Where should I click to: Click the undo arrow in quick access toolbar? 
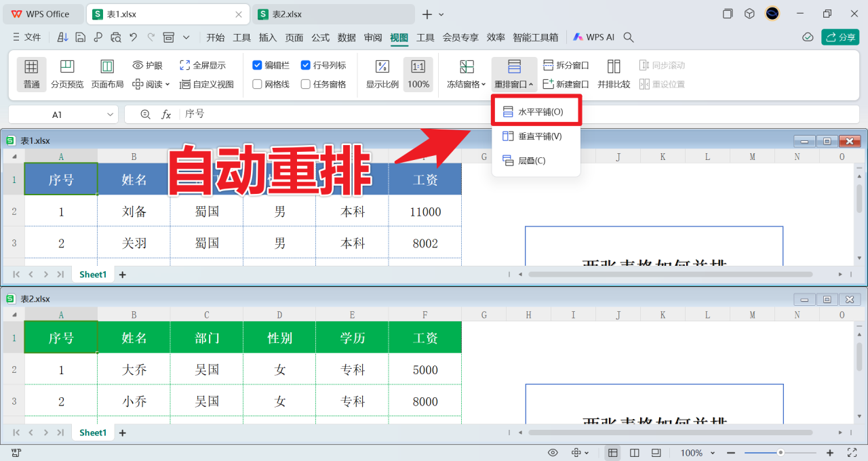point(133,37)
